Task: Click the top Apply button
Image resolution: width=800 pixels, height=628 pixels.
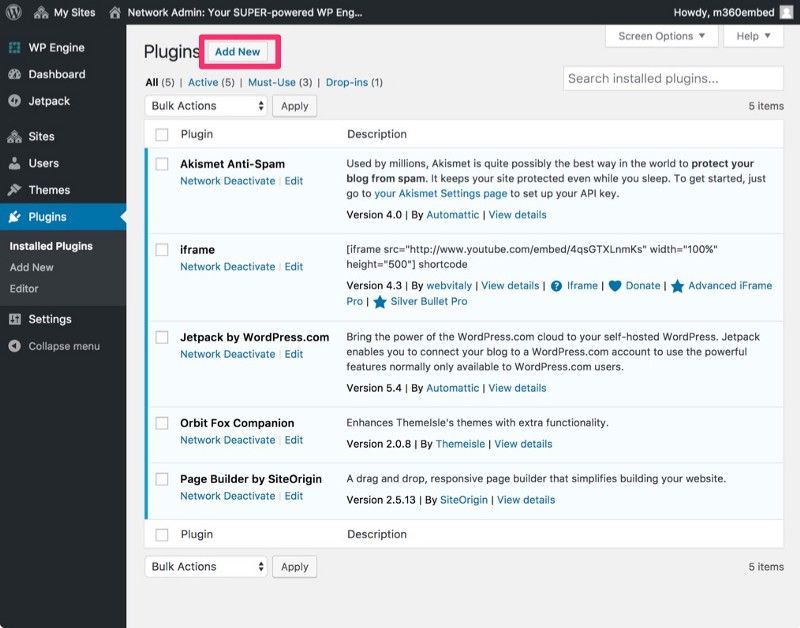Action: coord(294,106)
